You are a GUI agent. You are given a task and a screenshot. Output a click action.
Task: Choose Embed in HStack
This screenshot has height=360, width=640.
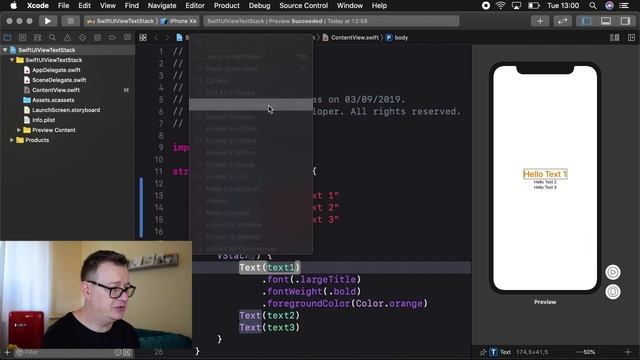pos(251,129)
